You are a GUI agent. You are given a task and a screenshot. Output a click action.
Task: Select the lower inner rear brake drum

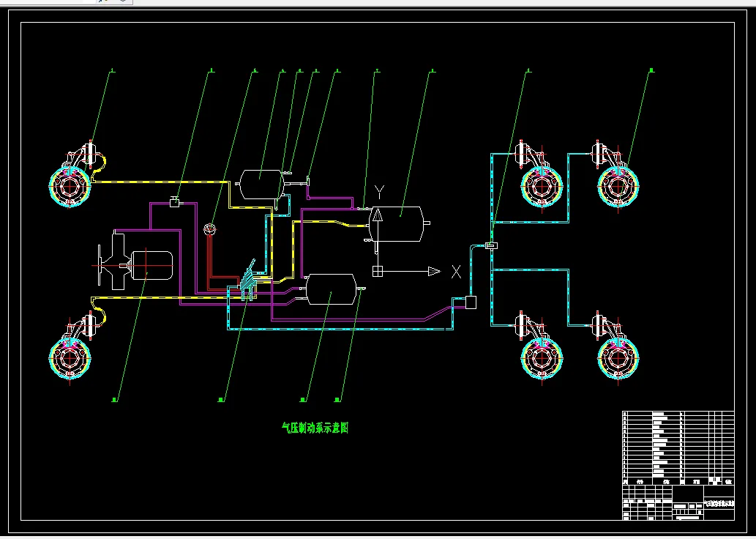pos(542,359)
